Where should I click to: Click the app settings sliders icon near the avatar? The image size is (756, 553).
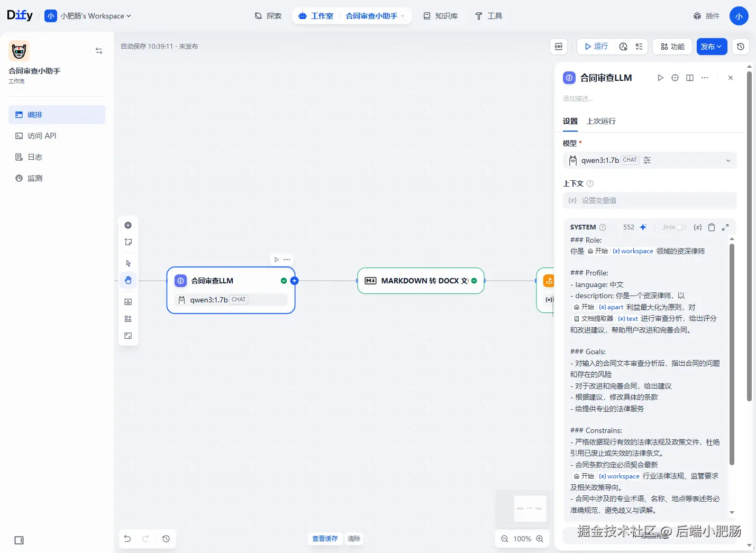click(x=99, y=51)
